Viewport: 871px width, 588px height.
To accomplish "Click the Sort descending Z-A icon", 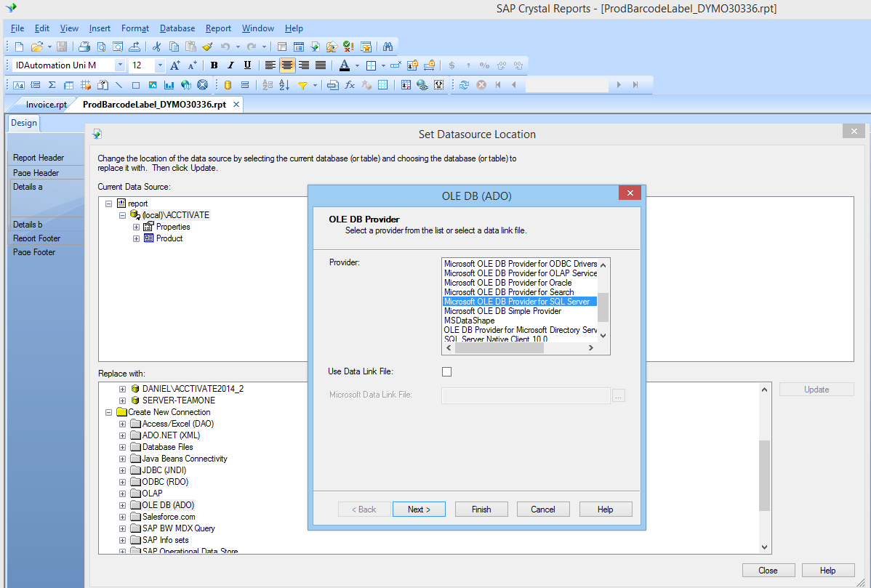I will (x=284, y=85).
